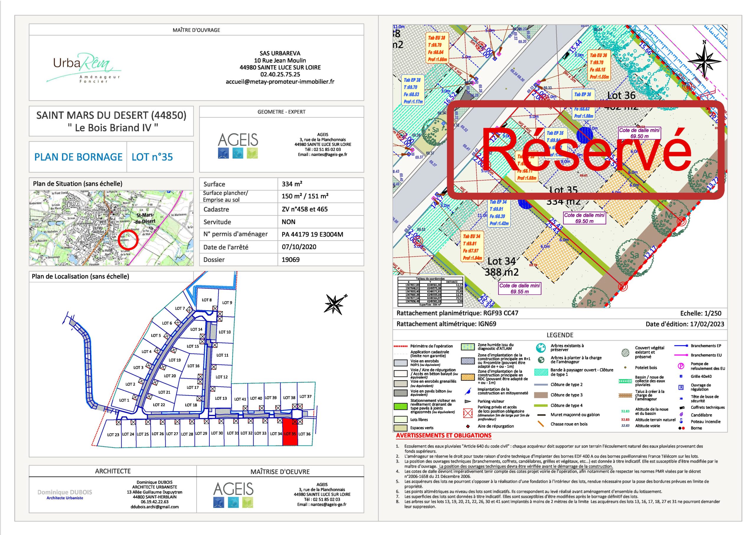Screen dimensions: 756x535
Task: Click the Clôture de type 4 legend swatch
Action: [x=541, y=406]
